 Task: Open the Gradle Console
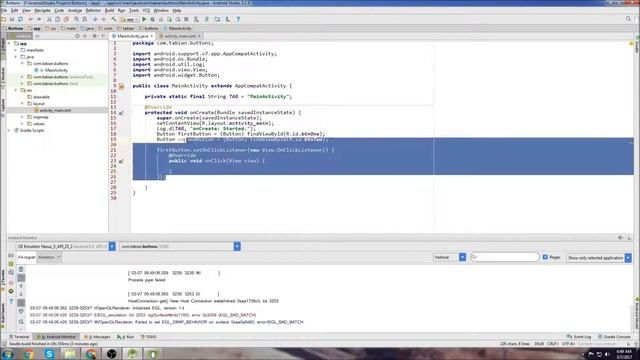point(615,337)
